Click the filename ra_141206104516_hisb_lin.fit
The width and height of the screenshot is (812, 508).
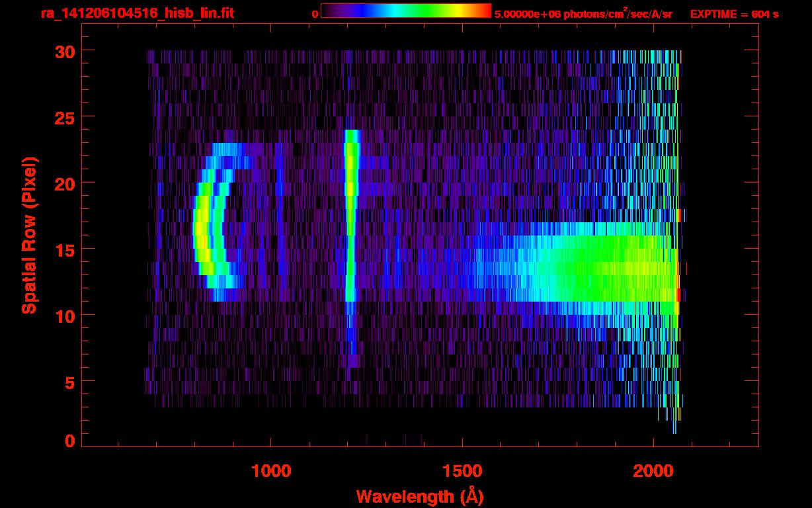click(137, 13)
